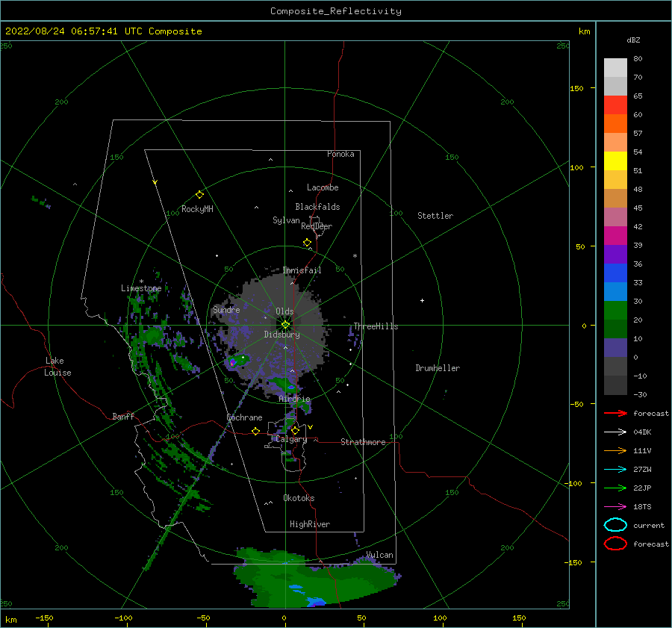This screenshot has height=628, width=672.
Task: Click the white 04DK arrow icon
Action: point(615,432)
